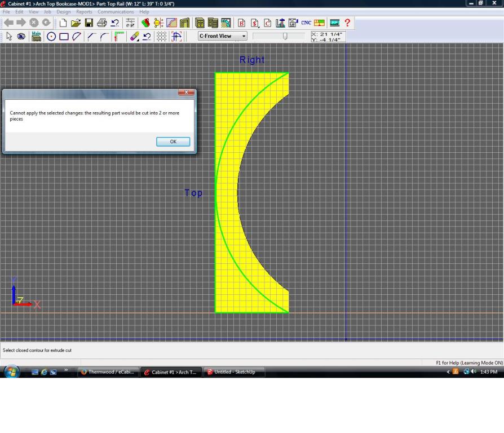Click the red question mark help icon
The width and height of the screenshot is (504, 433).
[x=348, y=23]
